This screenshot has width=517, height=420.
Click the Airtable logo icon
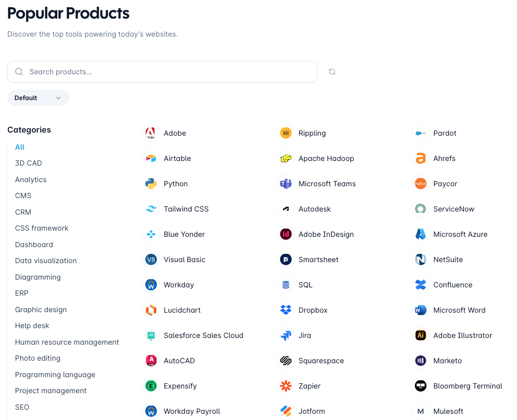pos(151,158)
